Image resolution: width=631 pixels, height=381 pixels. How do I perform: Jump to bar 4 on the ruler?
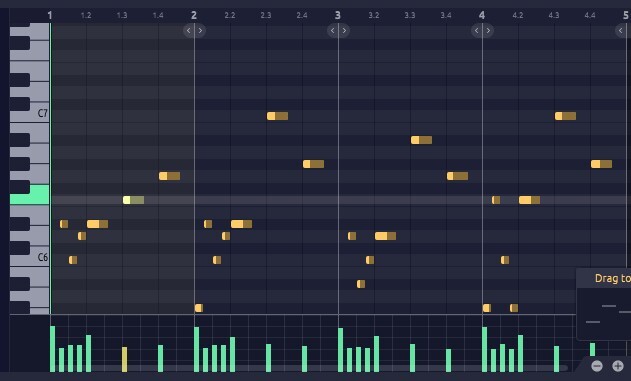tap(482, 15)
